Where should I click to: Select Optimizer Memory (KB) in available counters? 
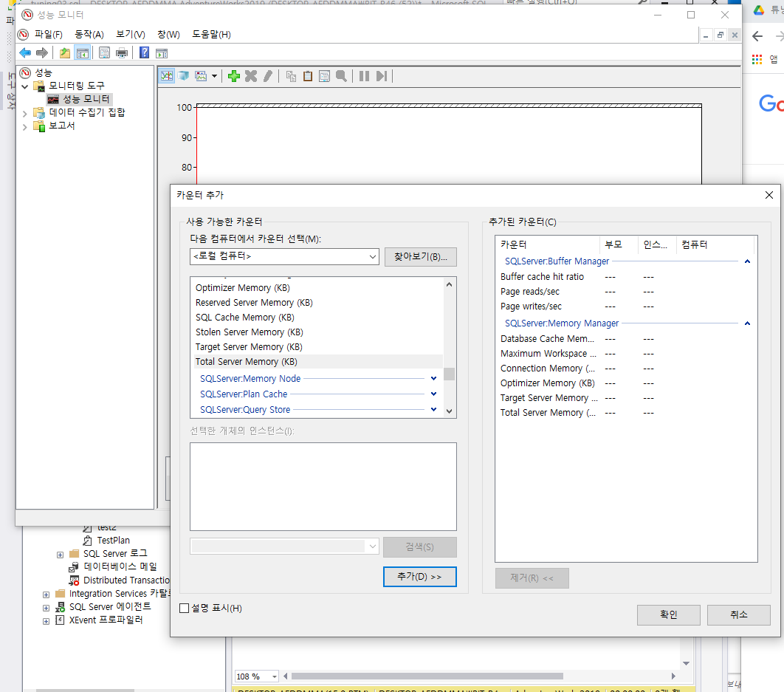242,288
